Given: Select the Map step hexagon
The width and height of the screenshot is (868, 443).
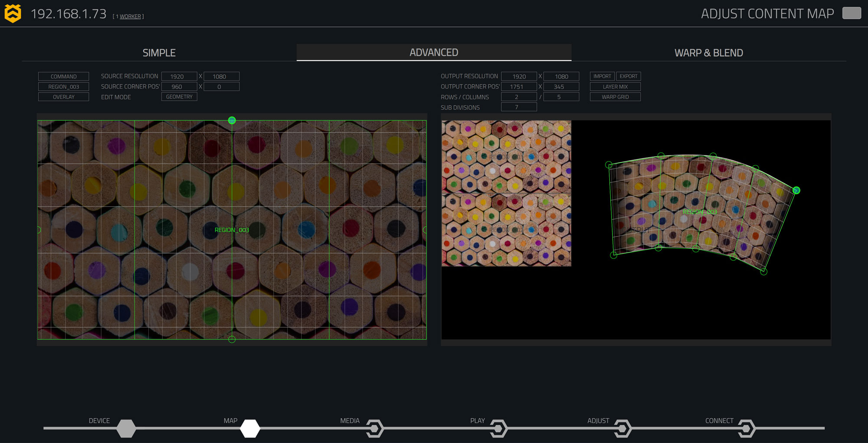Looking at the screenshot, I should click(250, 428).
